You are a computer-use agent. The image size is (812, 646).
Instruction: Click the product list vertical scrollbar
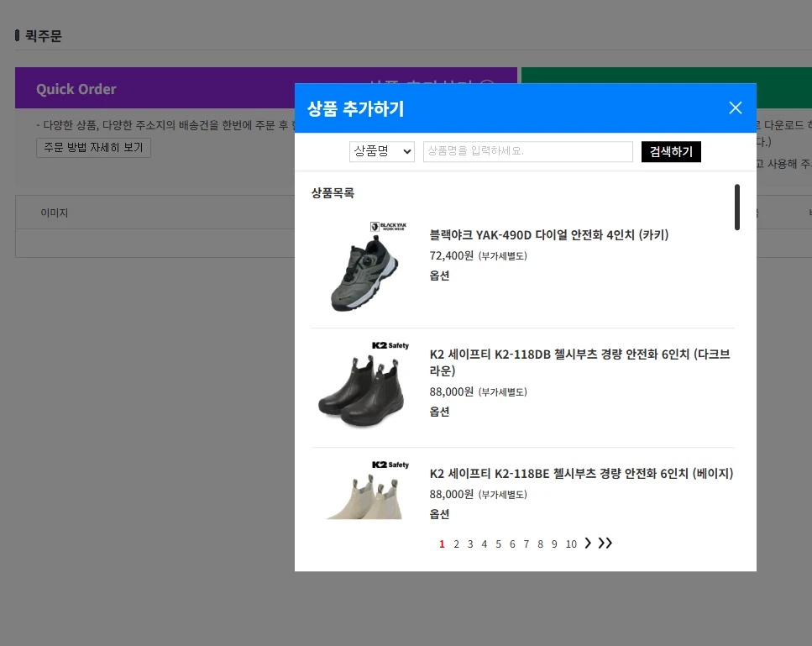pos(737,207)
